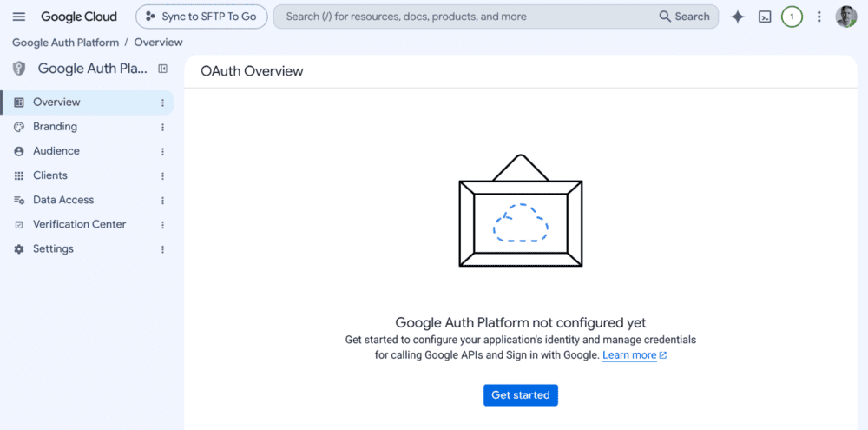Open the more options for Audience

point(163,151)
